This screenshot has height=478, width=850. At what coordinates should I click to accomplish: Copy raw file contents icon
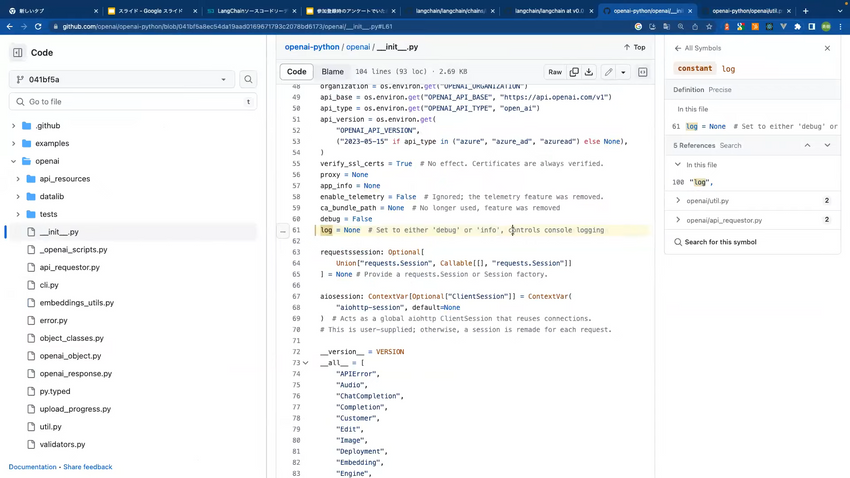(574, 72)
